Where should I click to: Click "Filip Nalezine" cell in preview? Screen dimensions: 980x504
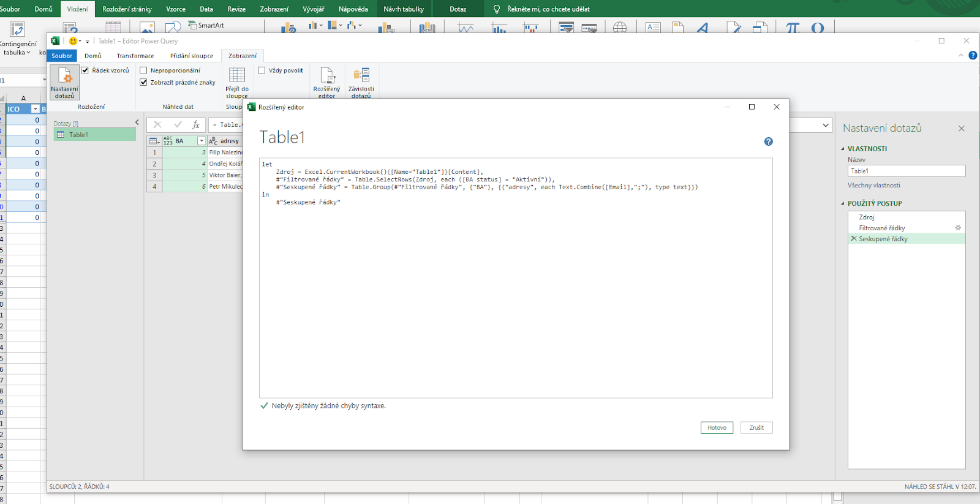225,152
